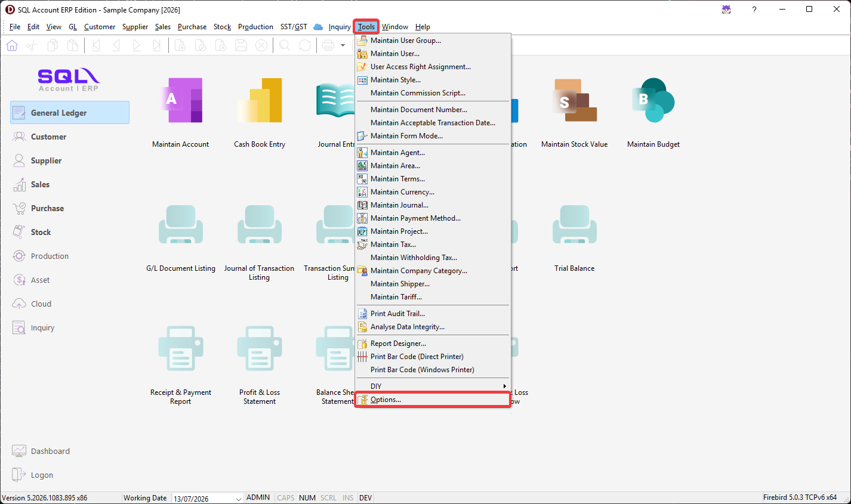Open the File menu
Viewport: 851px width, 504px height.
[15, 27]
